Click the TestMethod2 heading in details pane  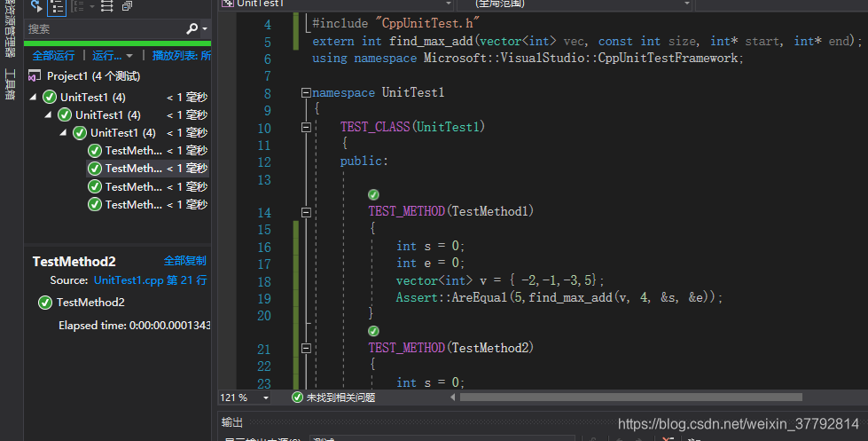pos(74,262)
